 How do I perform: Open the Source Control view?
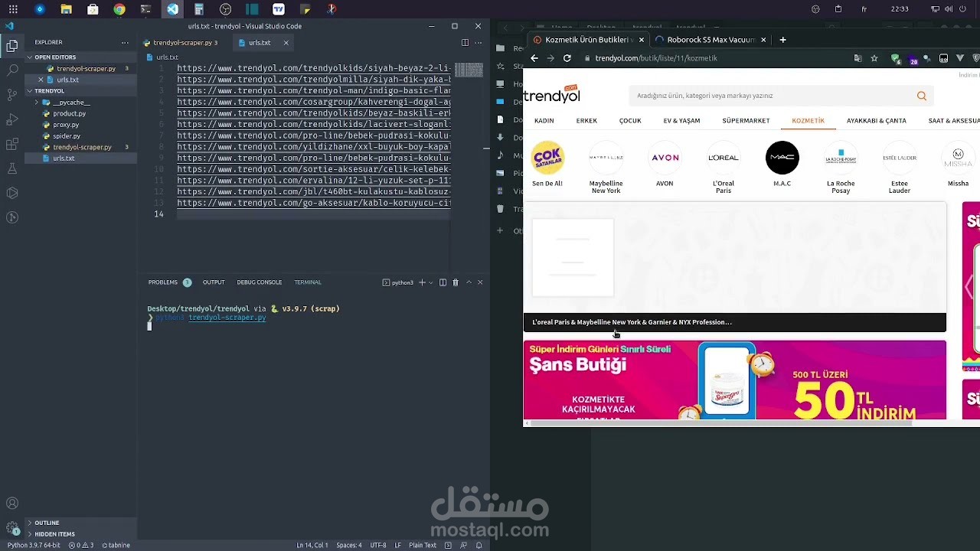pos(12,95)
